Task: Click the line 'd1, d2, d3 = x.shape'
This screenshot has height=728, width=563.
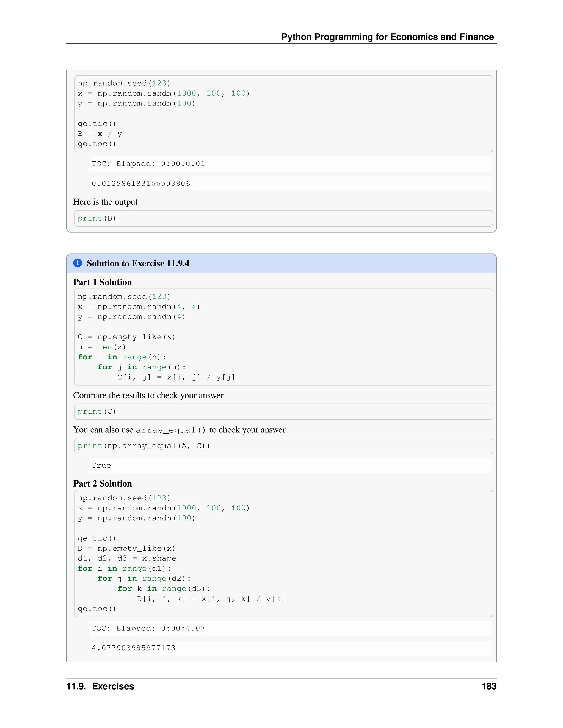Action: click(127, 558)
